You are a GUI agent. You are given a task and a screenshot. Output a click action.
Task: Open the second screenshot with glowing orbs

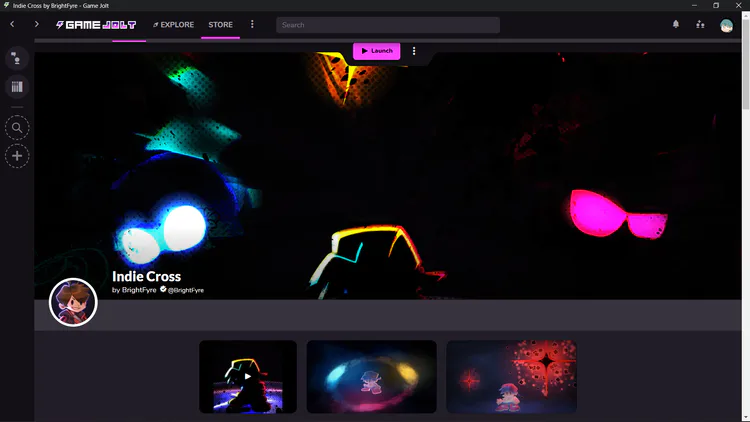tap(372, 377)
